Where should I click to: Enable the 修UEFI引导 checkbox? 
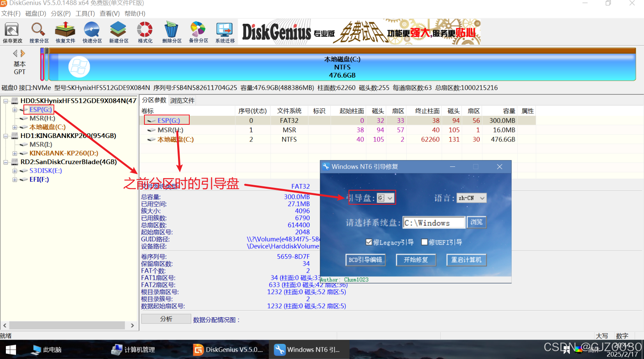coord(425,242)
